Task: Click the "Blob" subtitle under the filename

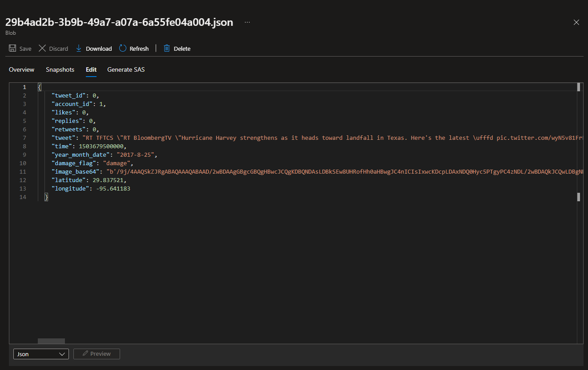Action: click(x=10, y=33)
